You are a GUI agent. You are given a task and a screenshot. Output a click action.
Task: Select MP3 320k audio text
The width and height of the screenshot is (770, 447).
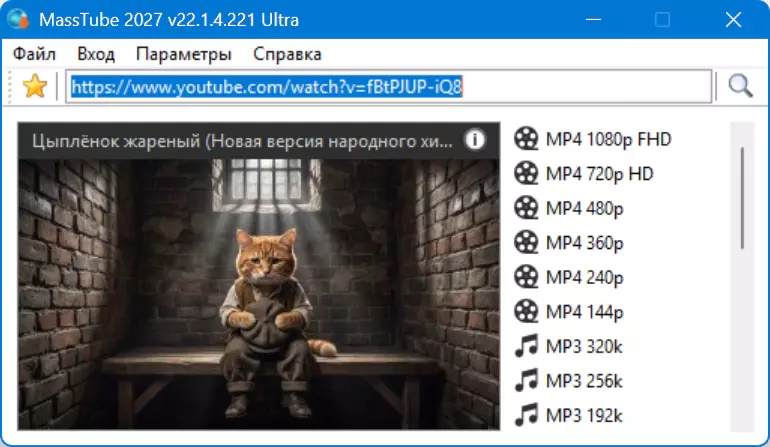coord(584,346)
